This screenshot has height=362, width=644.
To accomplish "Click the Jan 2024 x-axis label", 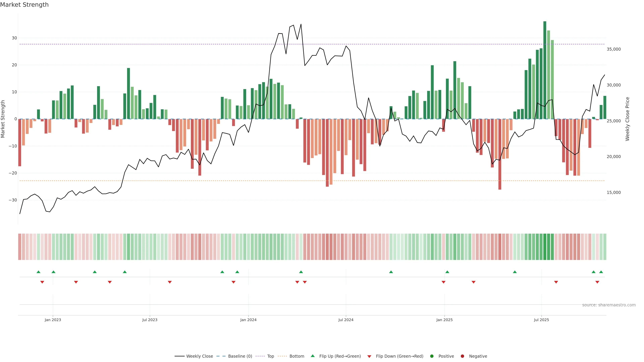I will point(248,320).
